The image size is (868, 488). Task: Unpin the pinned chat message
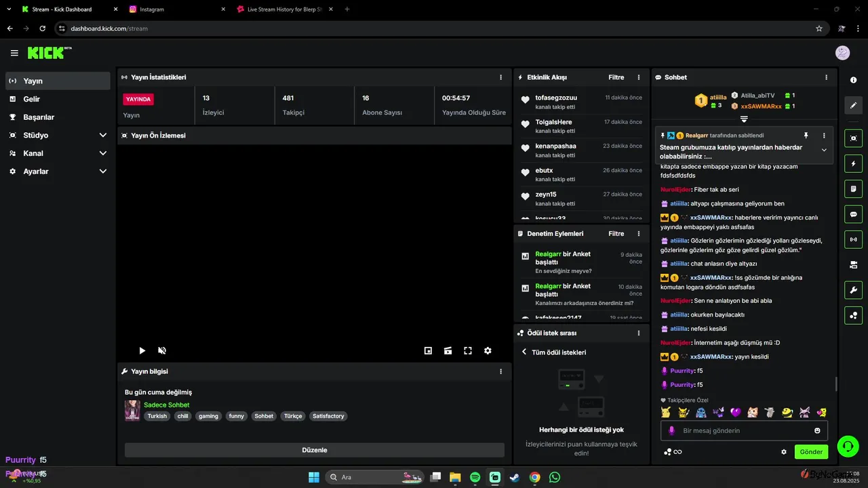806,136
